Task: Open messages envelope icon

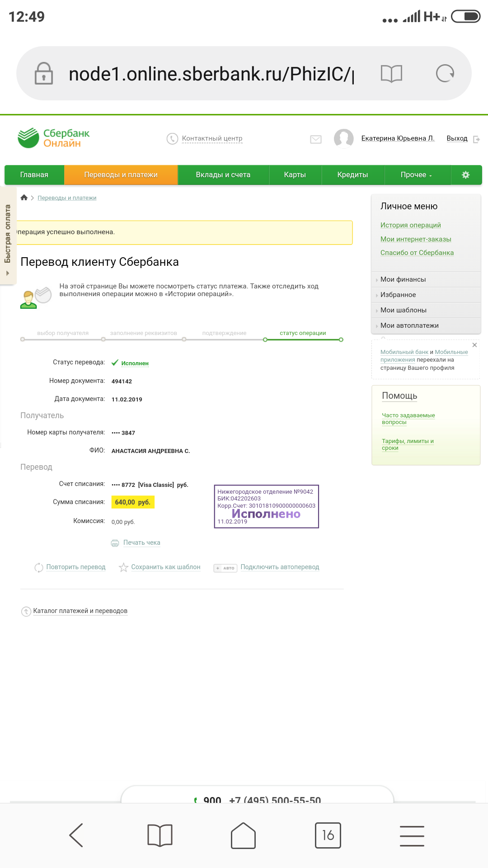Action: pyautogui.click(x=316, y=139)
